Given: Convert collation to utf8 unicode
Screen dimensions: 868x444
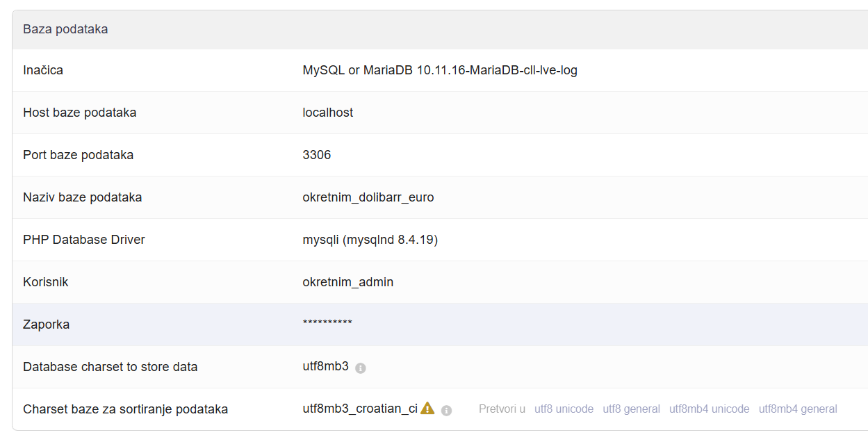Looking at the screenshot, I should tap(564, 409).
